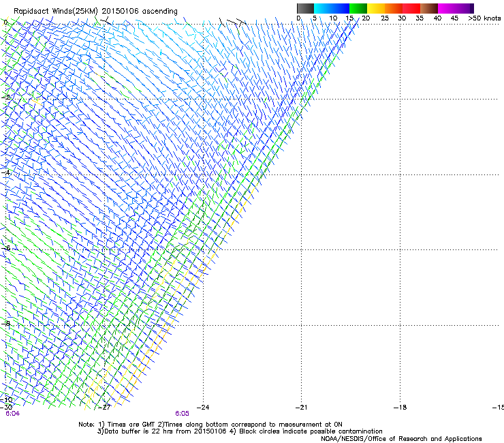Click the longitude label '-27'
Viewport: 504px width, 443px height.
pos(104,408)
